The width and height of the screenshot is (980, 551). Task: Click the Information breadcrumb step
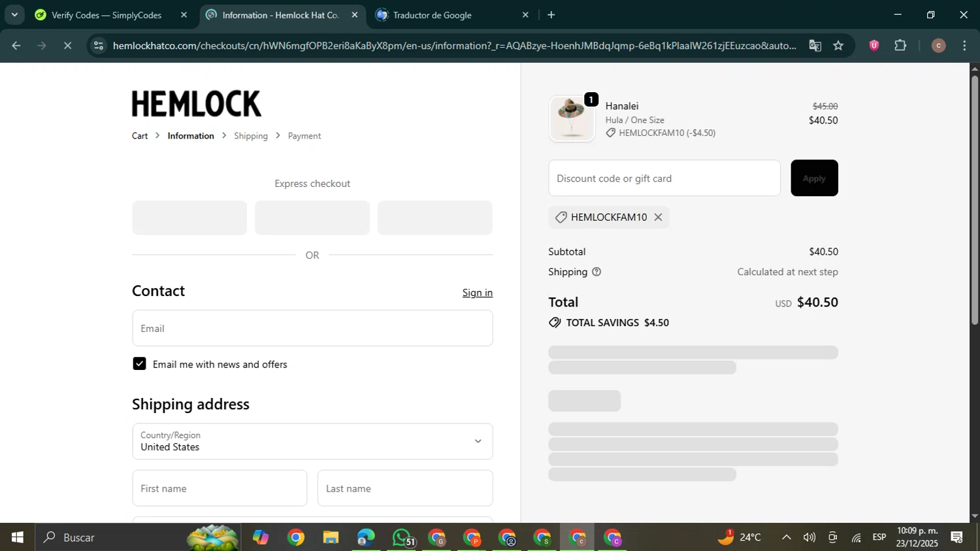(191, 136)
